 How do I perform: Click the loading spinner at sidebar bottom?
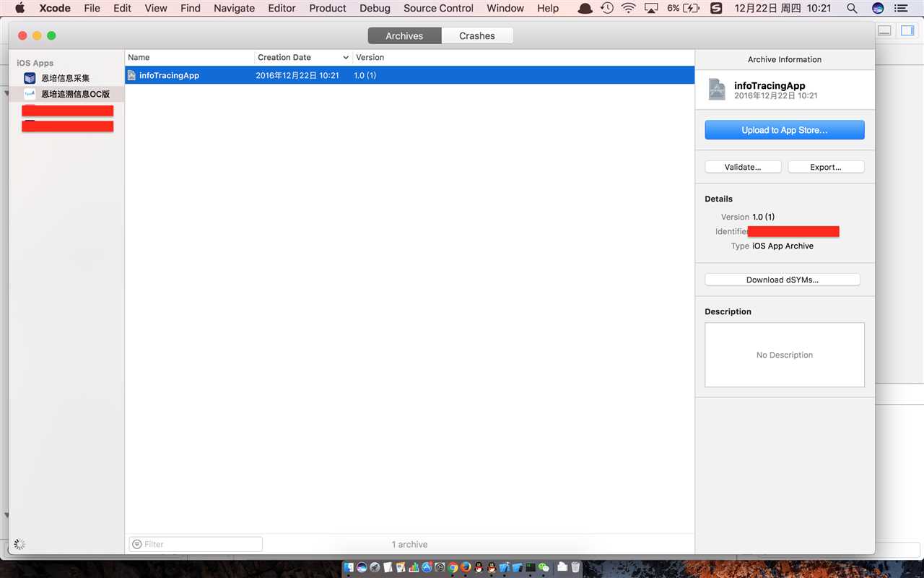(x=20, y=544)
